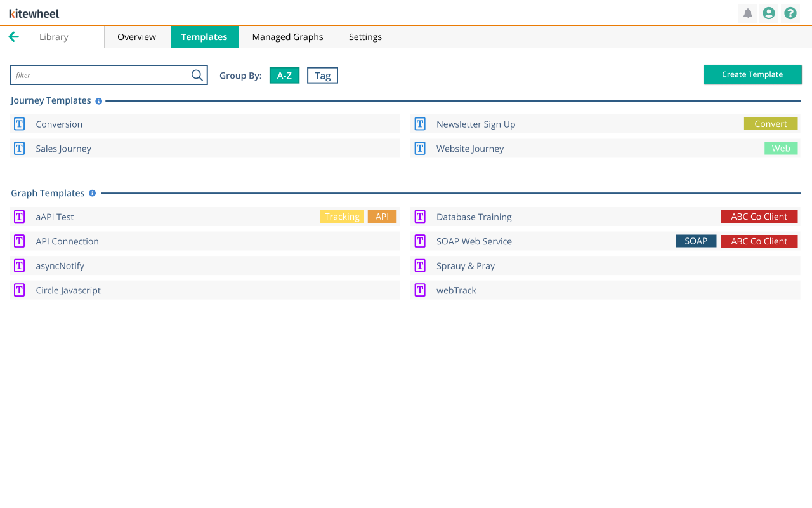Click the magnifying glass search icon
This screenshot has width=812, height=508.
pos(197,75)
